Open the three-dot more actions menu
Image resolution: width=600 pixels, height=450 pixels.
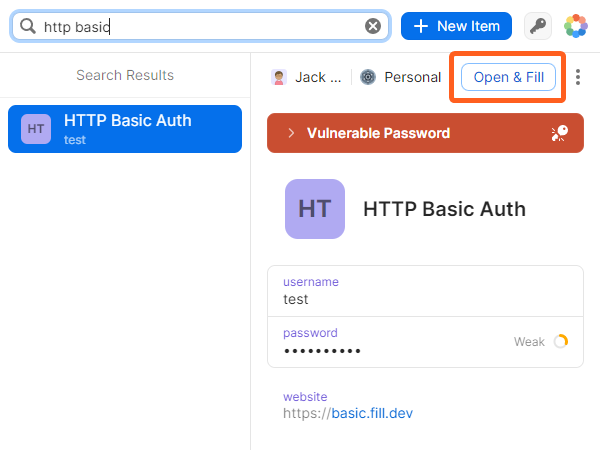pyautogui.click(x=578, y=77)
